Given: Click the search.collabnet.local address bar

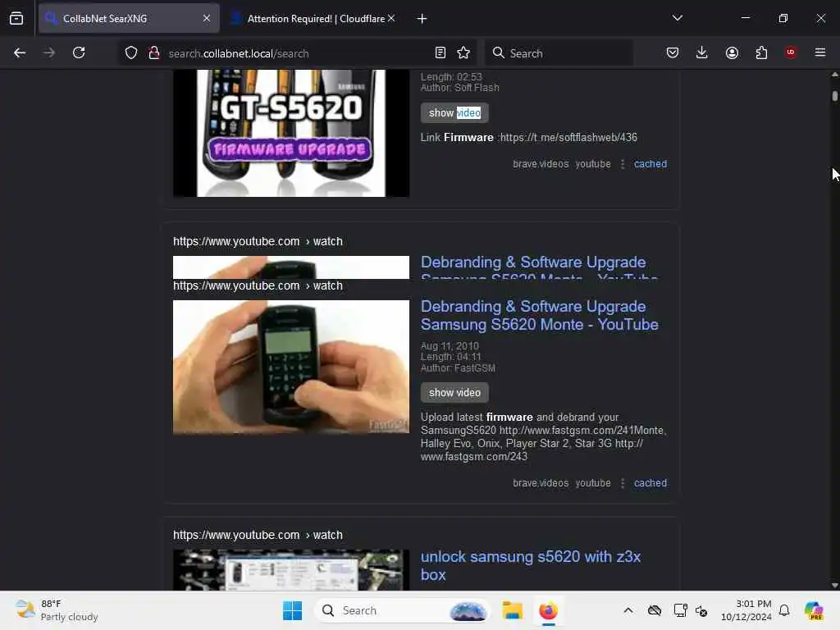Looking at the screenshot, I should click(x=297, y=53).
